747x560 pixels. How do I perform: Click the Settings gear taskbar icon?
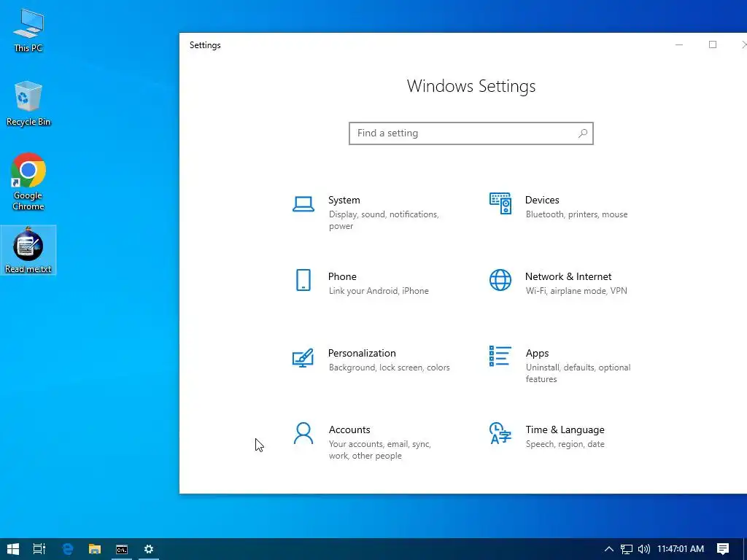tap(149, 549)
